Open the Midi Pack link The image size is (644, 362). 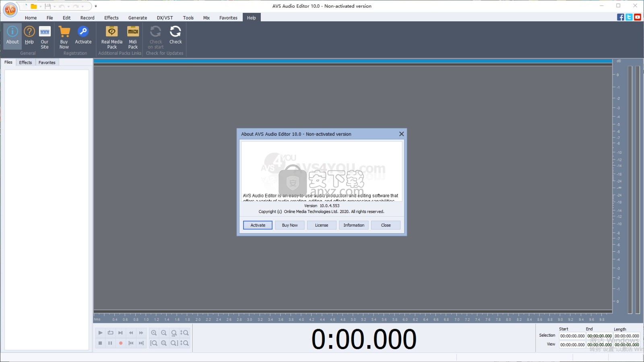(133, 37)
